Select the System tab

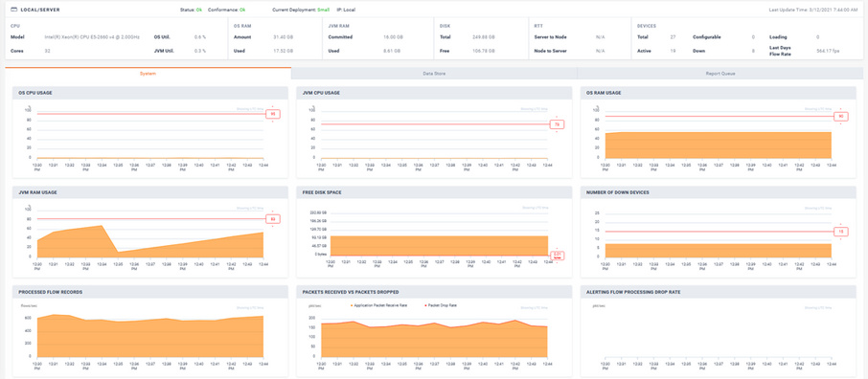(148, 73)
